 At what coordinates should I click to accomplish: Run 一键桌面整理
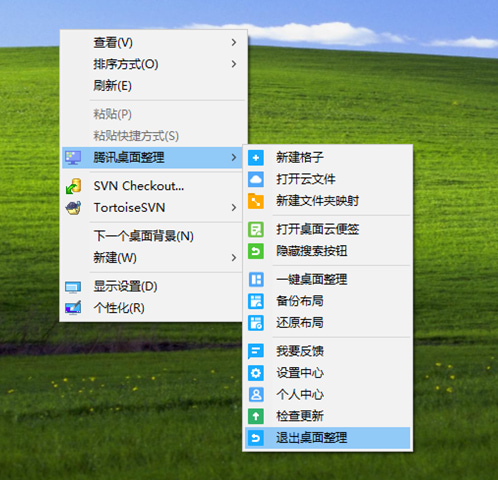coord(327,279)
